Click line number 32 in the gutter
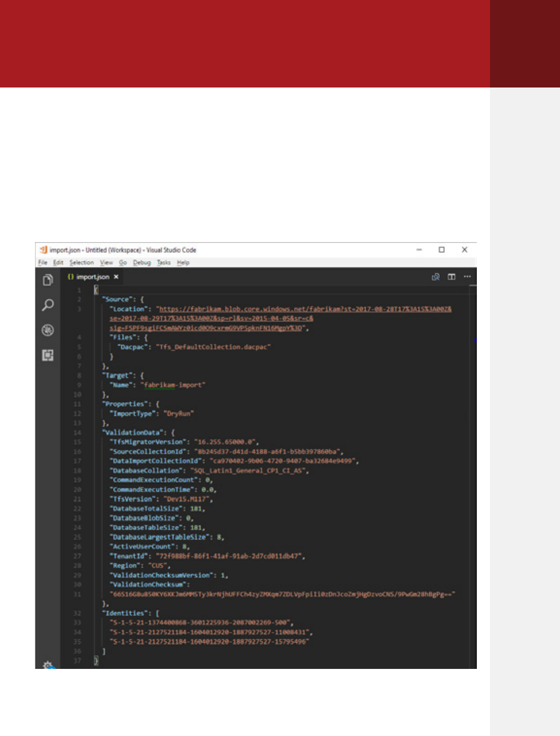Image resolution: width=560 pixels, height=736 pixels. click(78, 613)
